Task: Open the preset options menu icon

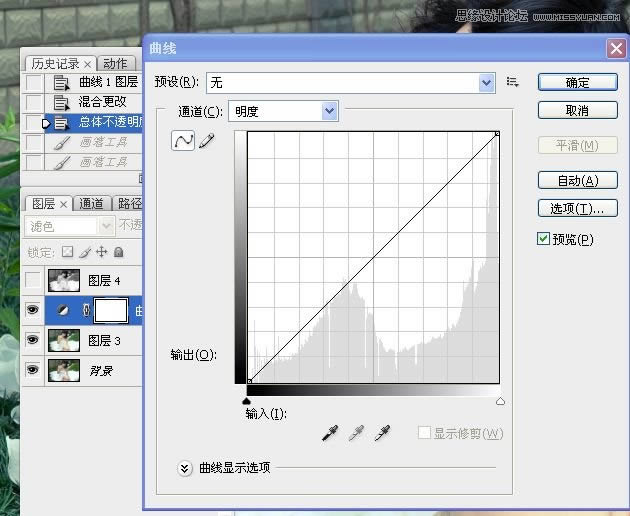Action: [513, 82]
